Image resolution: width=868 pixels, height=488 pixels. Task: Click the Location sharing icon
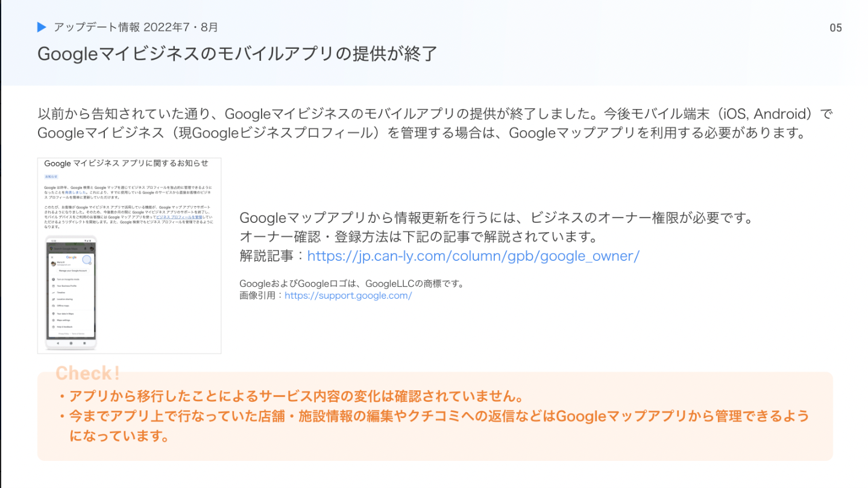click(x=54, y=299)
